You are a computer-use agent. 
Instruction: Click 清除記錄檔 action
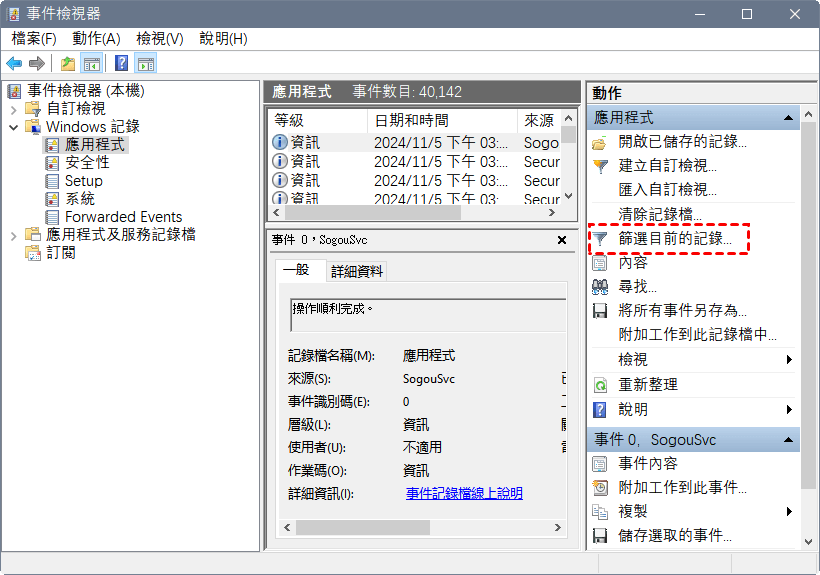[x=660, y=214]
